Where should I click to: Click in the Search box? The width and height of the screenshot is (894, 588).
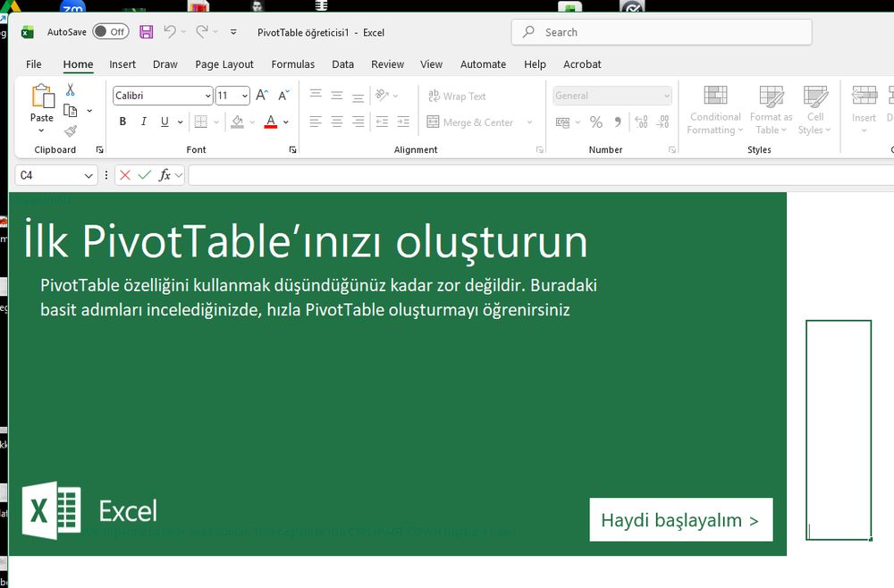[x=662, y=32]
